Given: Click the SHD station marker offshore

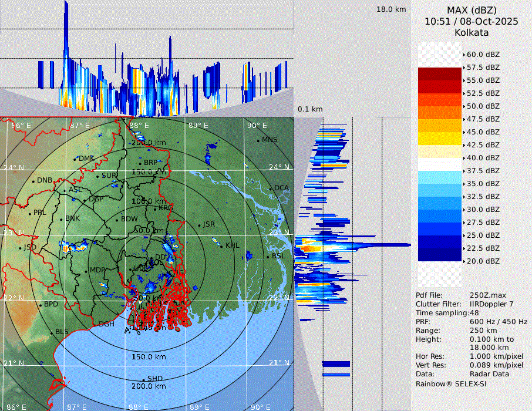Looking at the screenshot, I should pos(144,379).
